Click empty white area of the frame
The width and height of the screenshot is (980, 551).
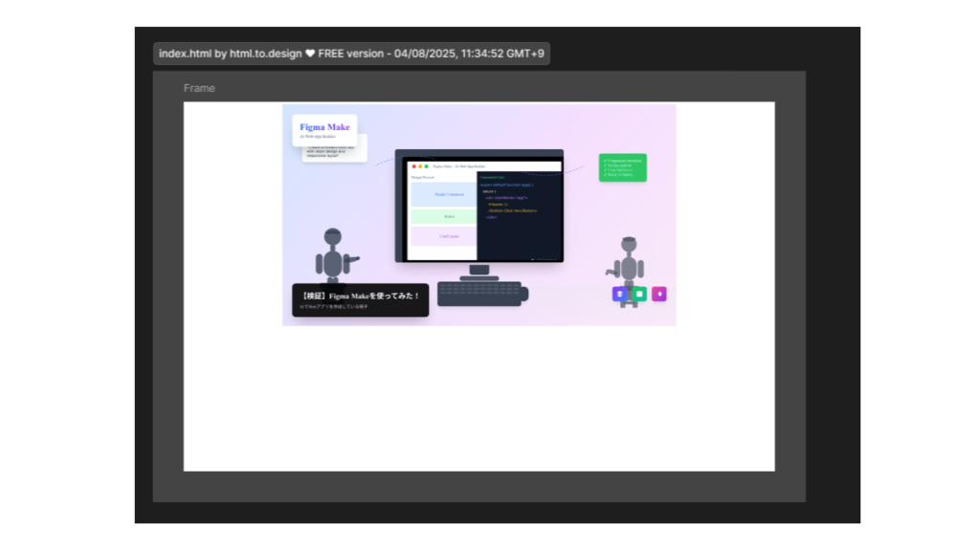click(479, 402)
